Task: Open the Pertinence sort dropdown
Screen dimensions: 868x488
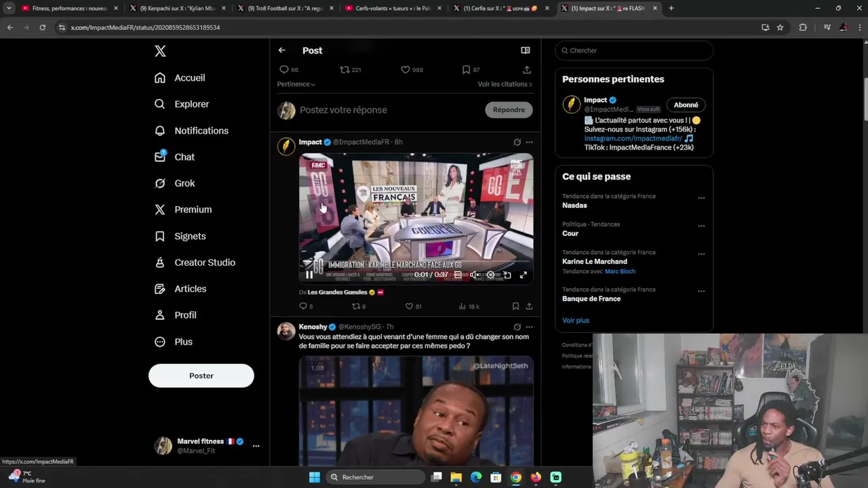Action: [296, 84]
